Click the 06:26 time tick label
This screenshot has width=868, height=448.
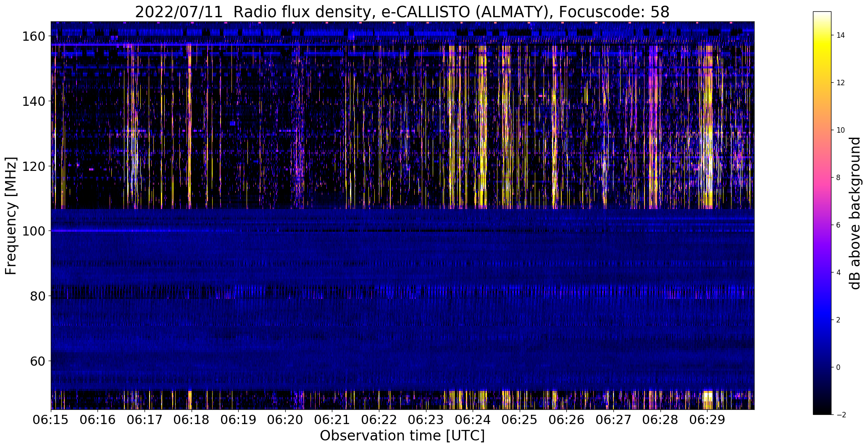(x=567, y=420)
